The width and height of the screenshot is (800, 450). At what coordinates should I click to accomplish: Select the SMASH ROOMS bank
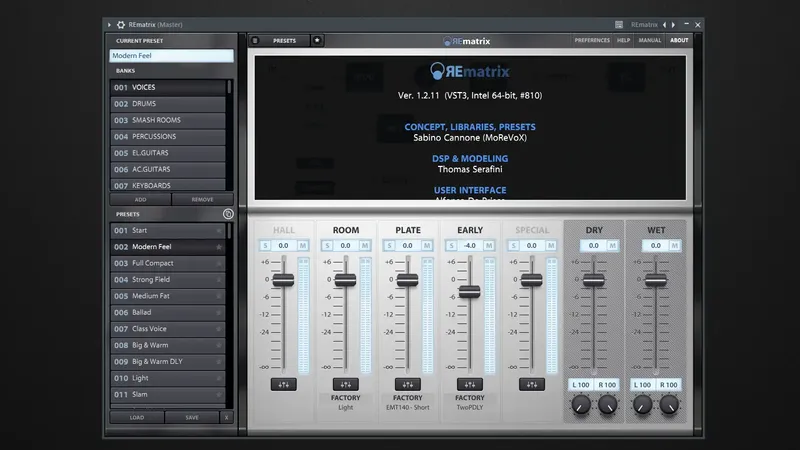[x=168, y=120]
